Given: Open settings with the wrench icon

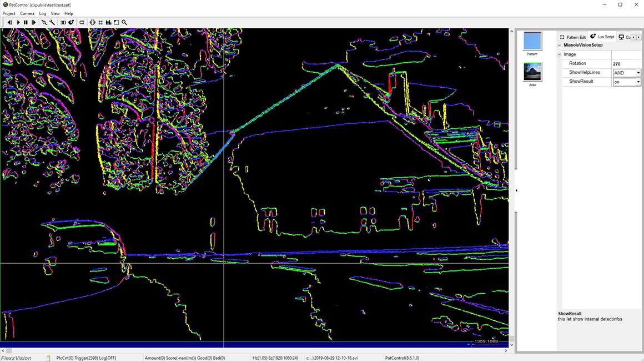Looking at the screenshot, I should [x=52, y=23].
